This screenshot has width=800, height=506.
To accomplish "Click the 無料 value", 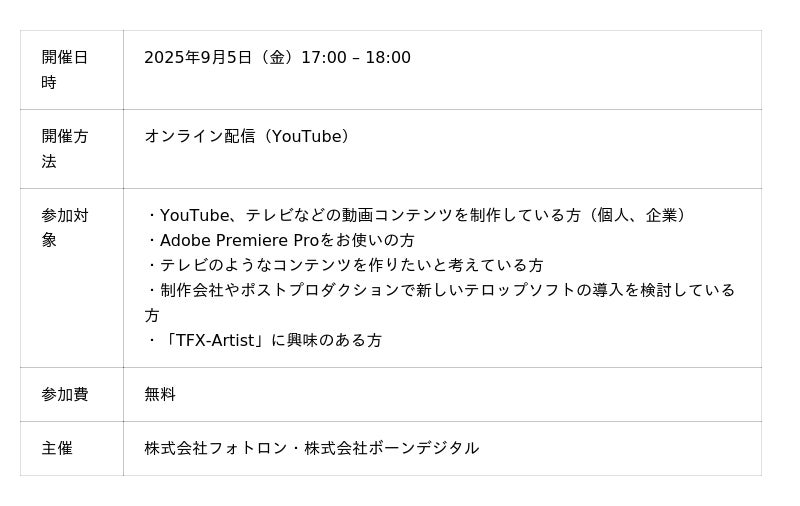I will [x=160, y=395].
